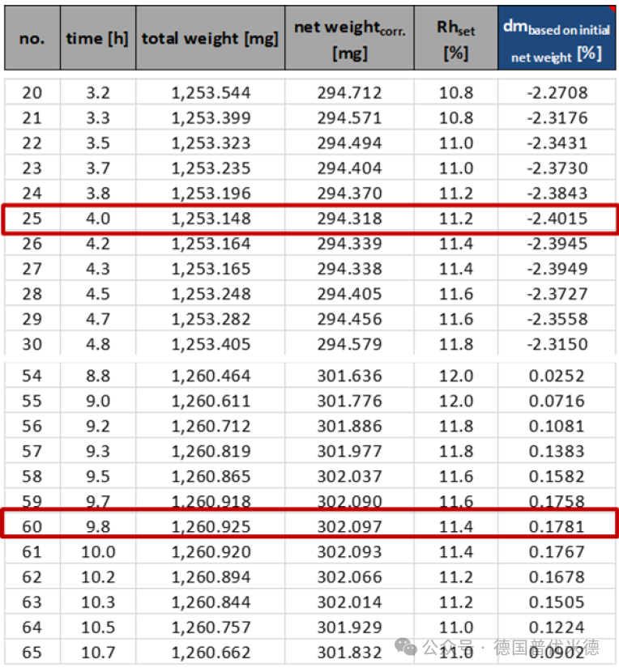Select net weight cell 294.712
619x672 pixels.
(x=350, y=92)
